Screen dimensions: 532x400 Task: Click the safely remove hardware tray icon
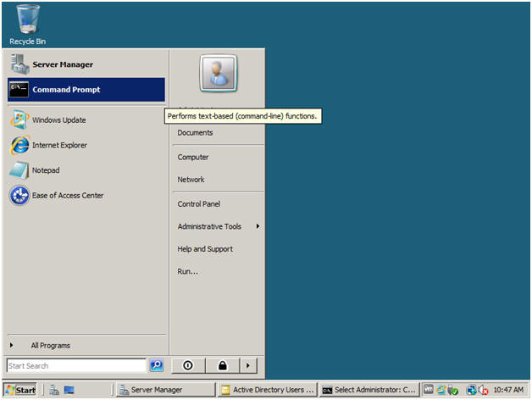[x=452, y=390]
